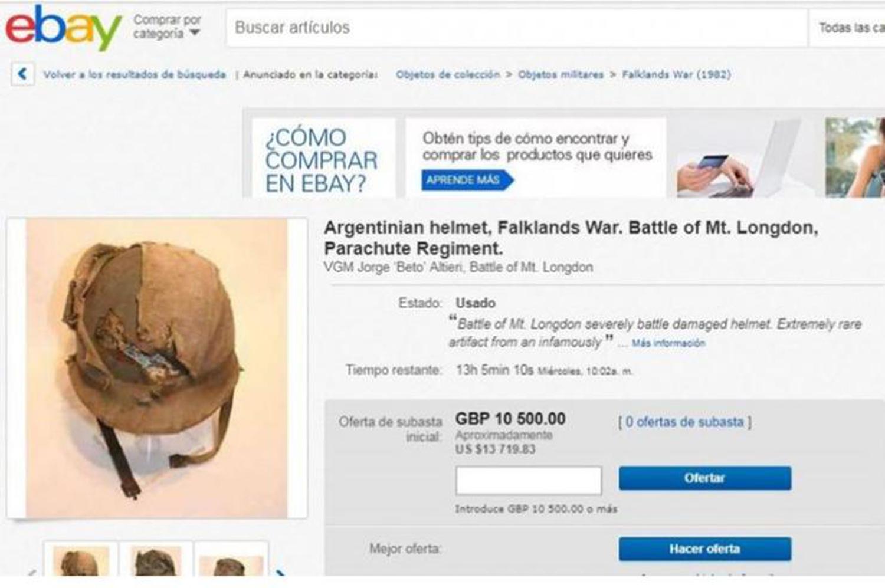Click the ¿Cómo comprar en eBay? banner

tap(323, 158)
